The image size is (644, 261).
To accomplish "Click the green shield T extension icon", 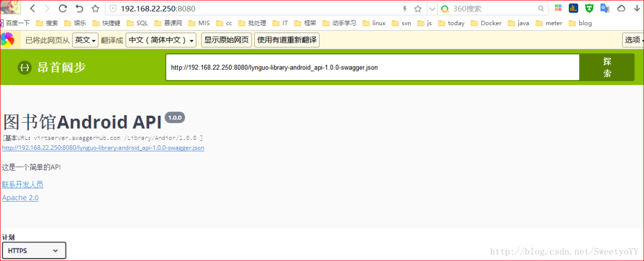I will click(x=589, y=8).
